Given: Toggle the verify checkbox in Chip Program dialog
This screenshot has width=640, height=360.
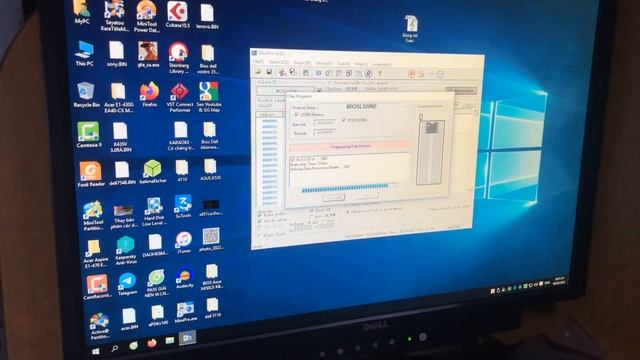Looking at the screenshot, I should point(343,120).
